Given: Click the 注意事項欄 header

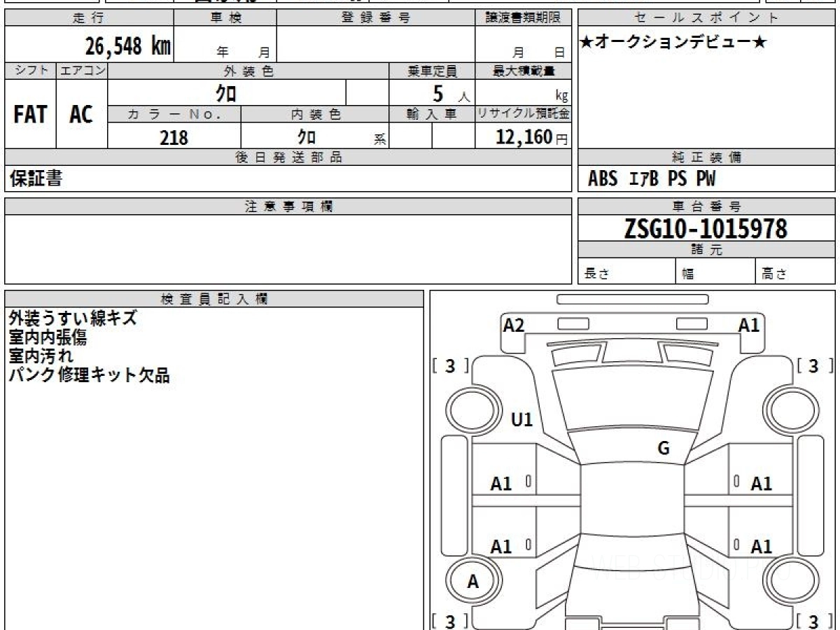Looking at the screenshot, I should [288, 206].
